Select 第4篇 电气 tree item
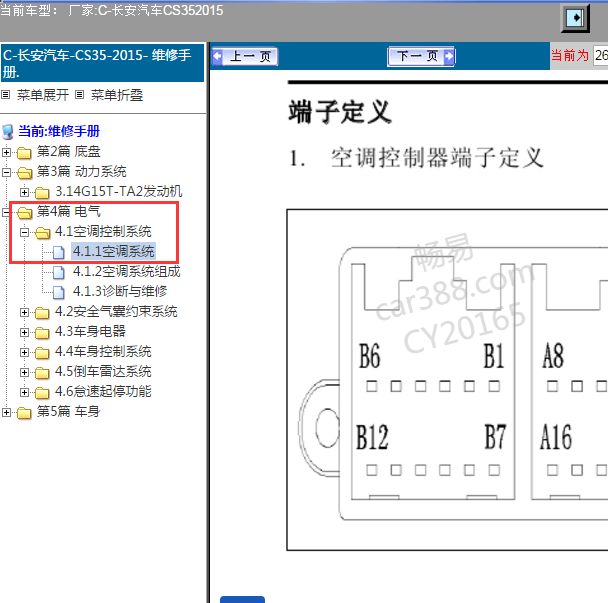Image resolution: width=608 pixels, height=603 pixels. (x=69, y=211)
